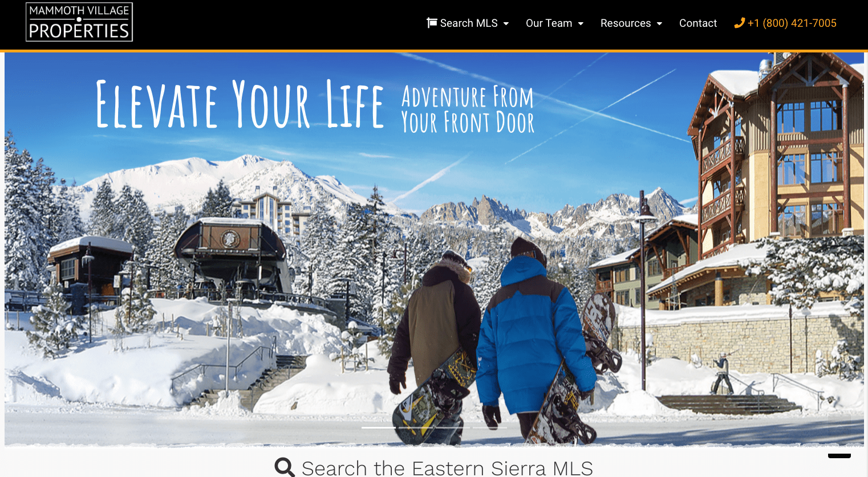The image size is (868, 477).
Task: Expand the Resources dropdown caret
Action: coord(659,23)
